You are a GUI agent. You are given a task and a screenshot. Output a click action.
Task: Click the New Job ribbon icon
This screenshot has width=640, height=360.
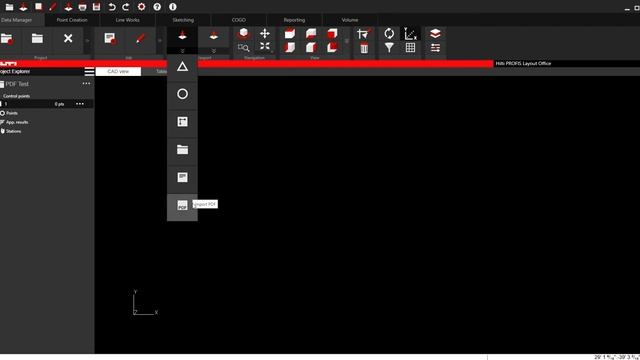click(x=110, y=39)
